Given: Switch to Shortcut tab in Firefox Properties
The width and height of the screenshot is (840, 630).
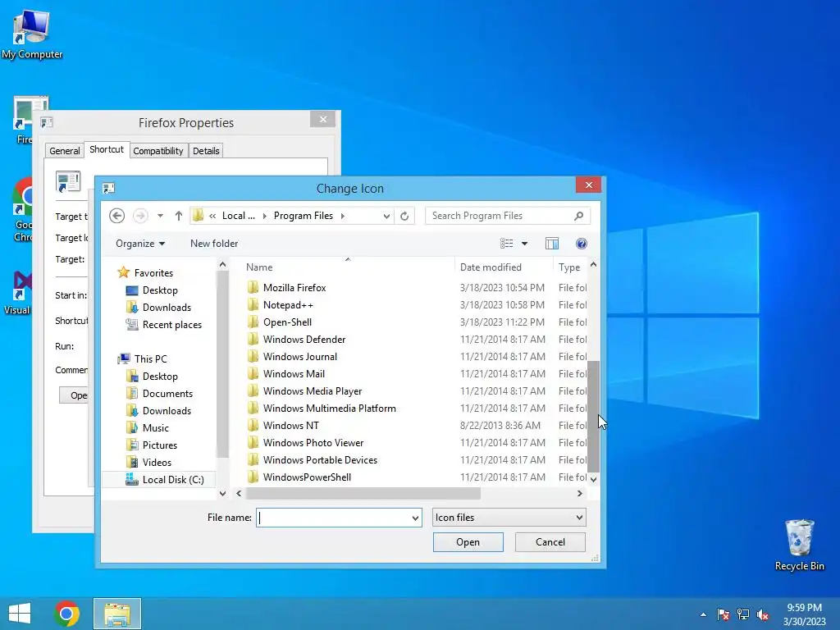Looking at the screenshot, I should coord(107,149).
